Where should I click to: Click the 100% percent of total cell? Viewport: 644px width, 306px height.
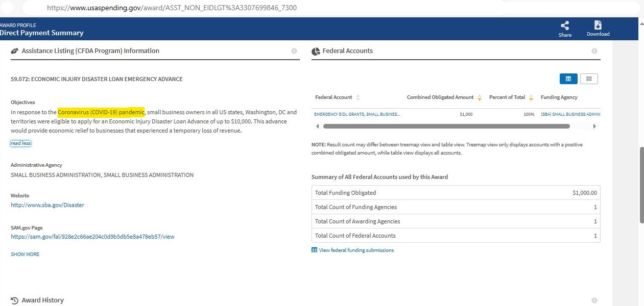pyautogui.click(x=529, y=114)
